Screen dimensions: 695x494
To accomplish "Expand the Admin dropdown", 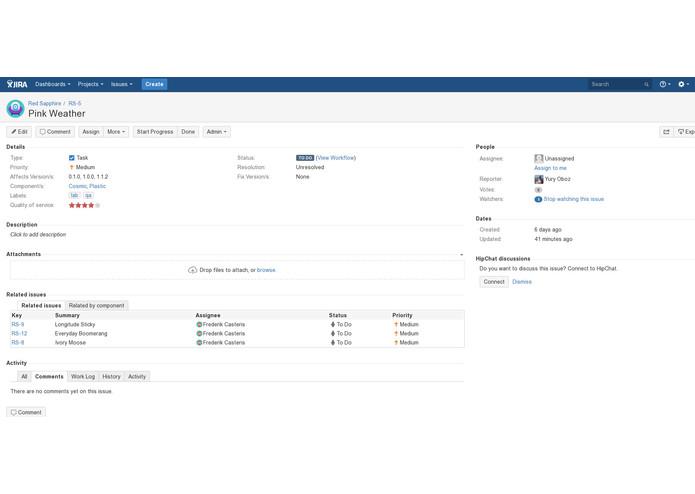I will click(216, 132).
